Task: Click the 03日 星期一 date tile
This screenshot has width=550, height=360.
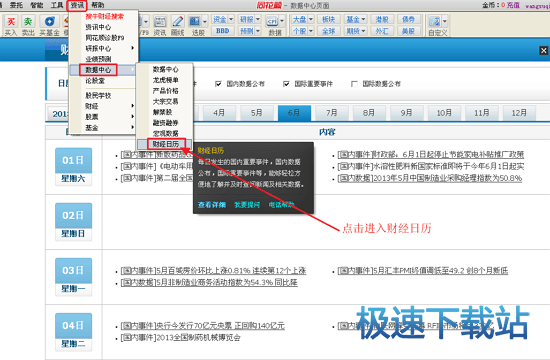Action: point(73,277)
